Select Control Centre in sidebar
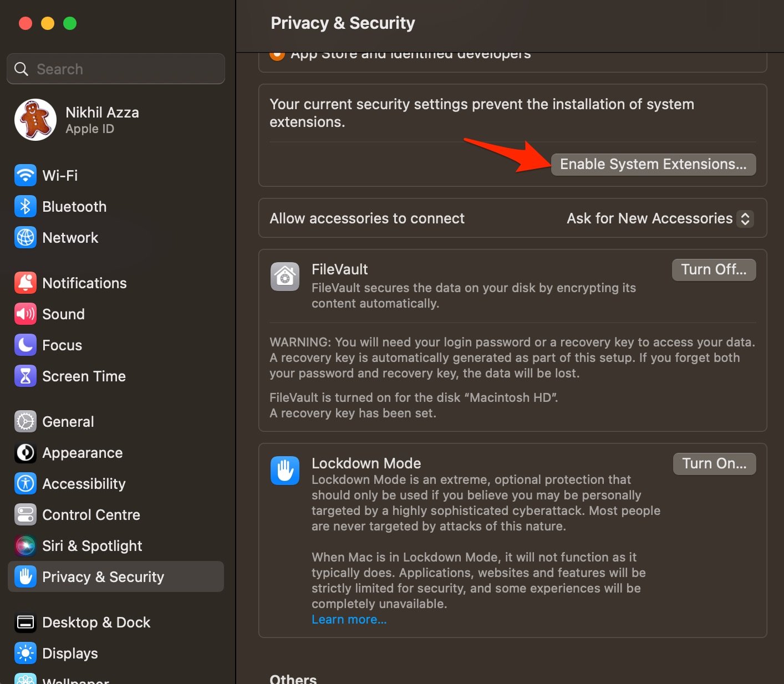 pos(91,515)
